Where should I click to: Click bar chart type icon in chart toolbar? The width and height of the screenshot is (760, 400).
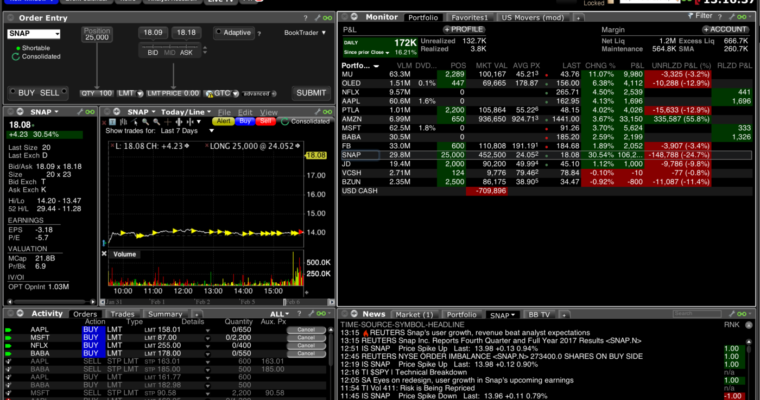[124, 122]
